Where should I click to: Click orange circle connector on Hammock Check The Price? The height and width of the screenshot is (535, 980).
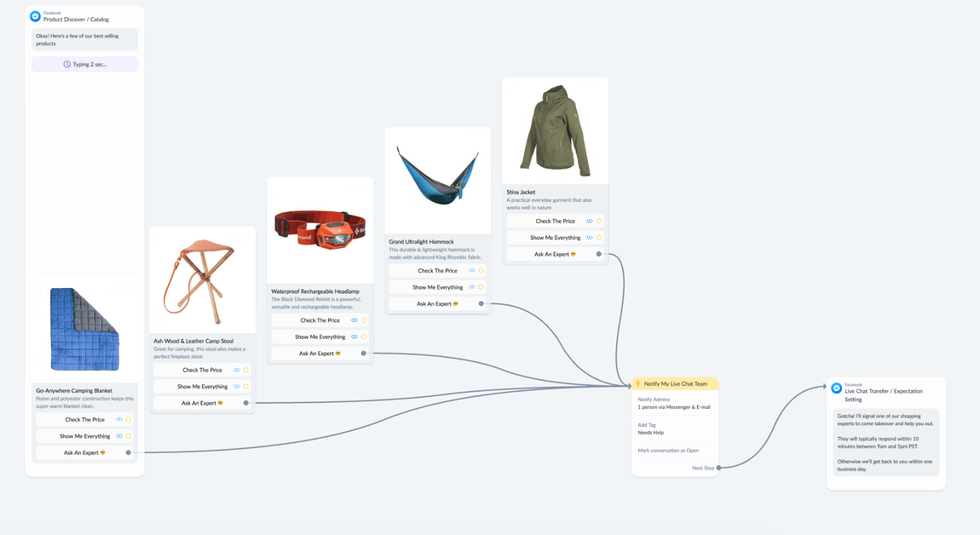coord(481,271)
